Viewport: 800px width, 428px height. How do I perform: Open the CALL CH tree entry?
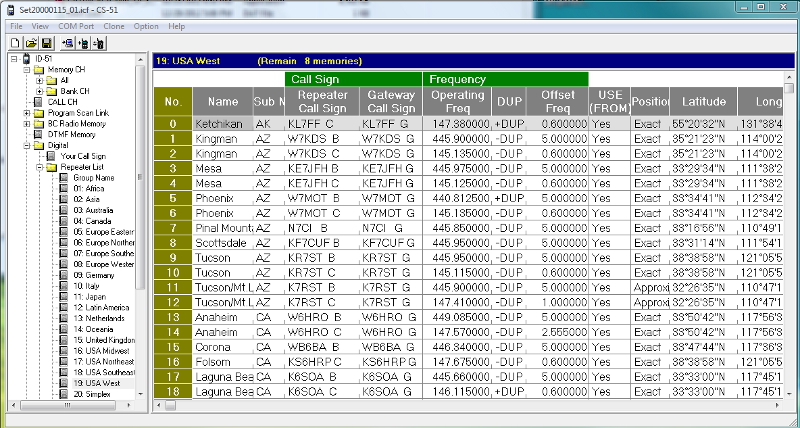tap(63, 102)
